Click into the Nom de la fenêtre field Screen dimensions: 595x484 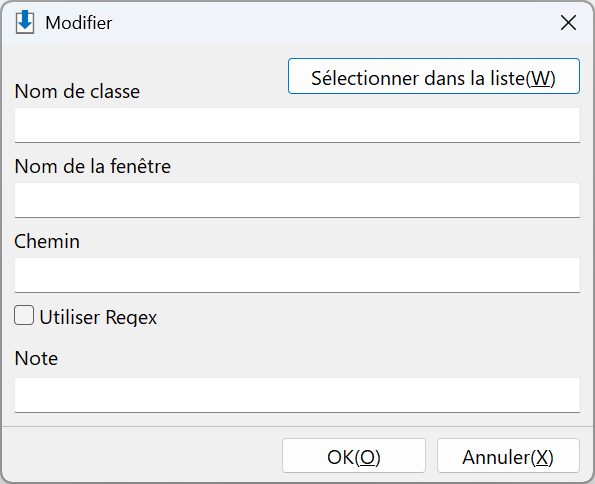pos(297,200)
